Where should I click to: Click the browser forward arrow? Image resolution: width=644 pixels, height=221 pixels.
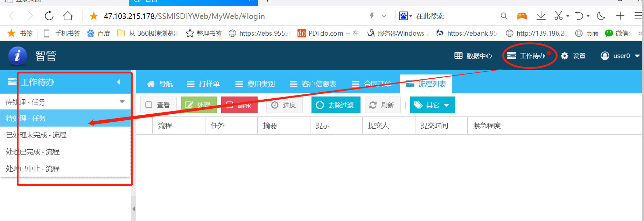click(30, 16)
